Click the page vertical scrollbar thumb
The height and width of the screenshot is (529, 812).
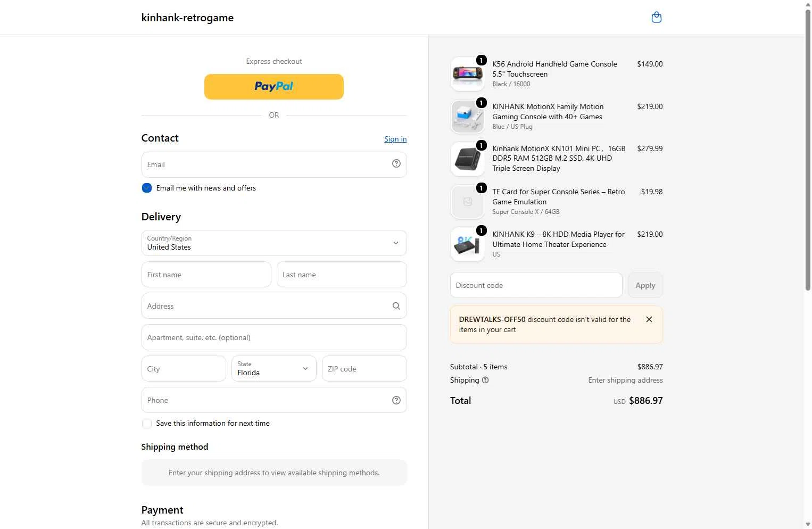pyautogui.click(x=808, y=149)
